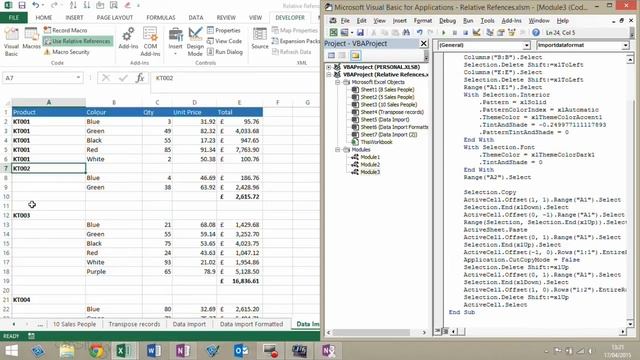Open VBA Help question mark icon

[536, 32]
